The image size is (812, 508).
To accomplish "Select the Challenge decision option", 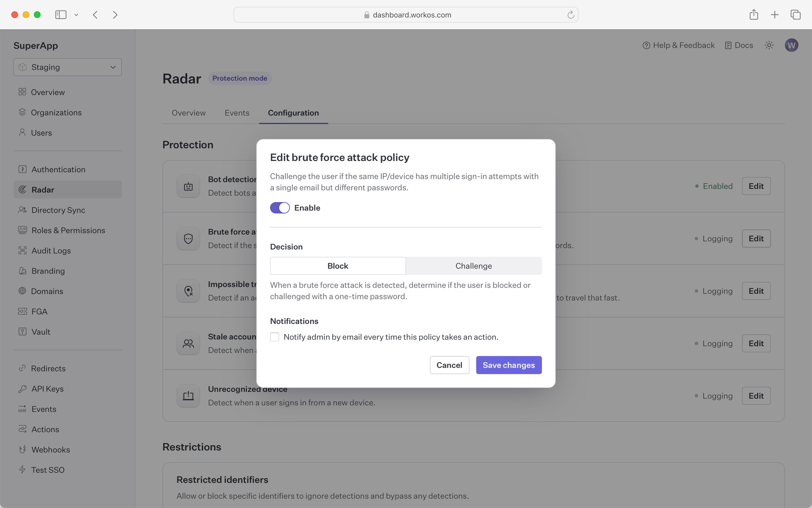I will [x=473, y=266].
